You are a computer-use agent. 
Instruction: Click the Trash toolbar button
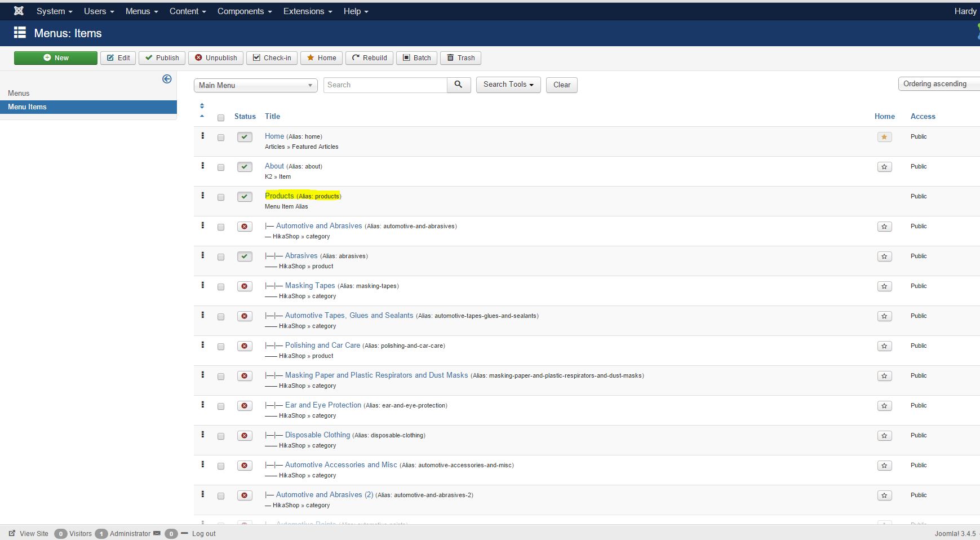(461, 57)
